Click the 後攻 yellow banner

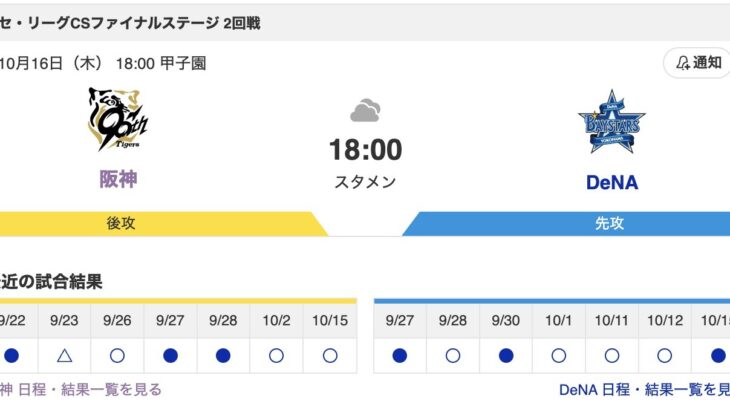click(x=120, y=223)
